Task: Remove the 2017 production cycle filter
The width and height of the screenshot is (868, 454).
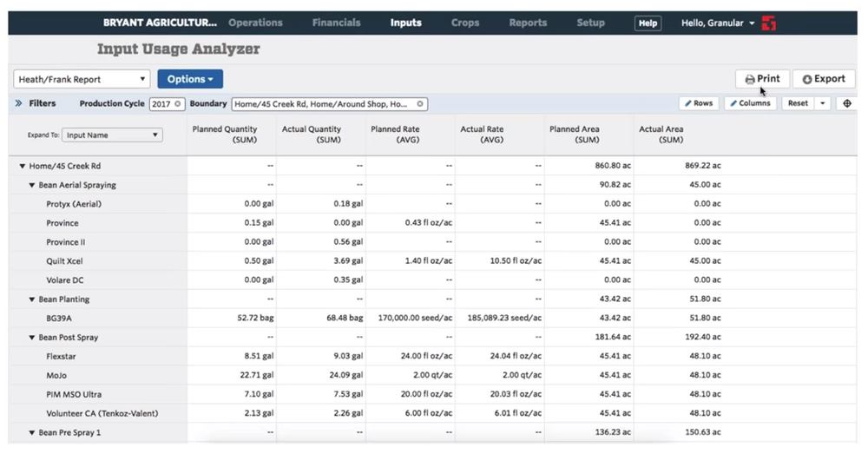Action: (178, 104)
